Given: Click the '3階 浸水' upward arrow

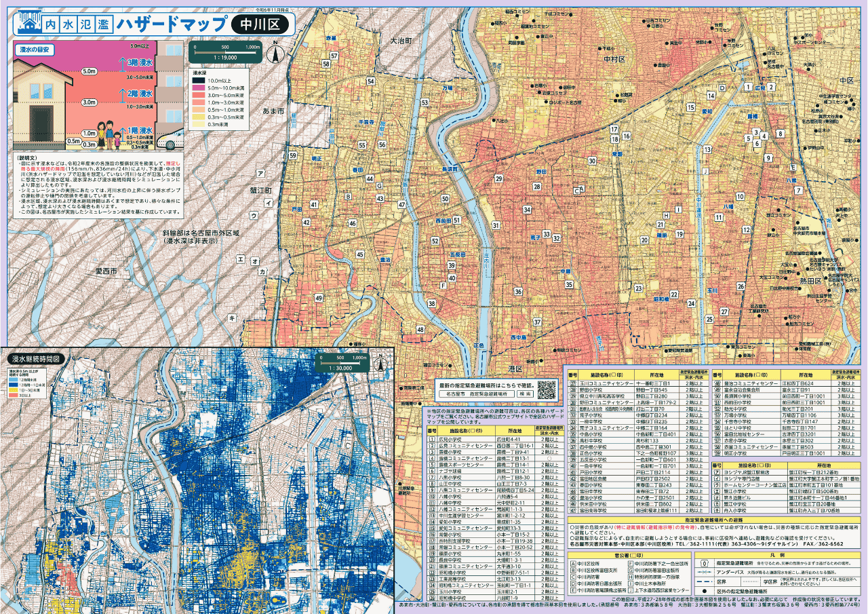Looking at the screenshot, I should coord(123,63).
